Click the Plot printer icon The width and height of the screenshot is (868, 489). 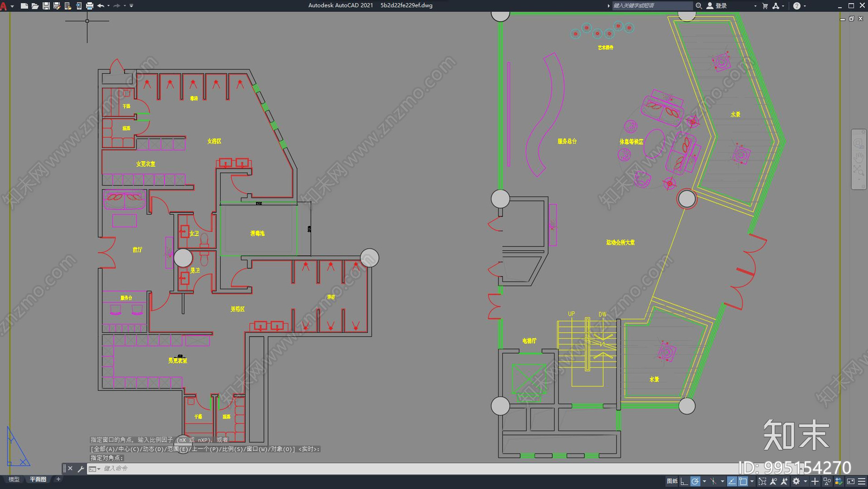90,5
